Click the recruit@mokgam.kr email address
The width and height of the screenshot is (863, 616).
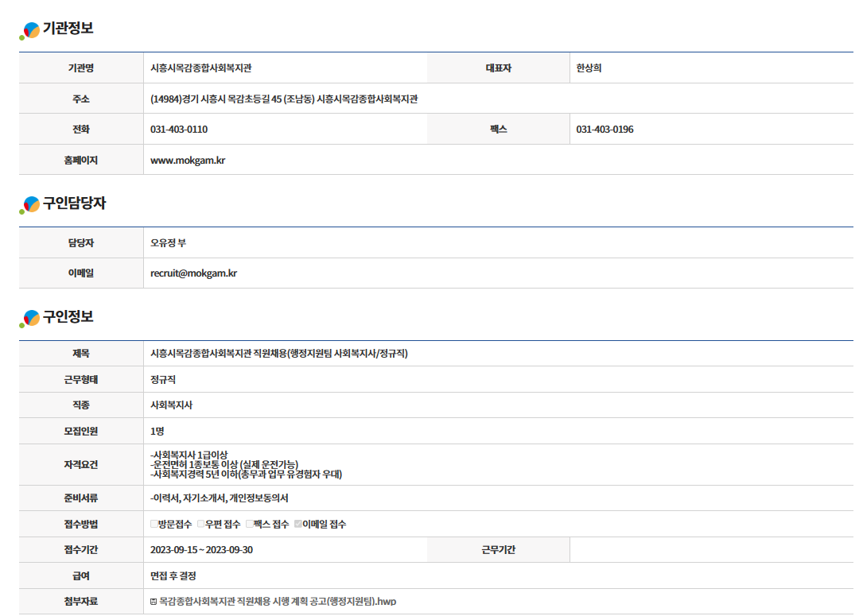pyautogui.click(x=193, y=273)
